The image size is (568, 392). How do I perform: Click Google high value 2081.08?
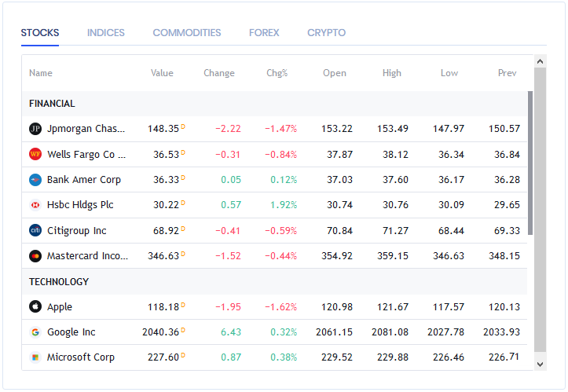click(x=390, y=332)
